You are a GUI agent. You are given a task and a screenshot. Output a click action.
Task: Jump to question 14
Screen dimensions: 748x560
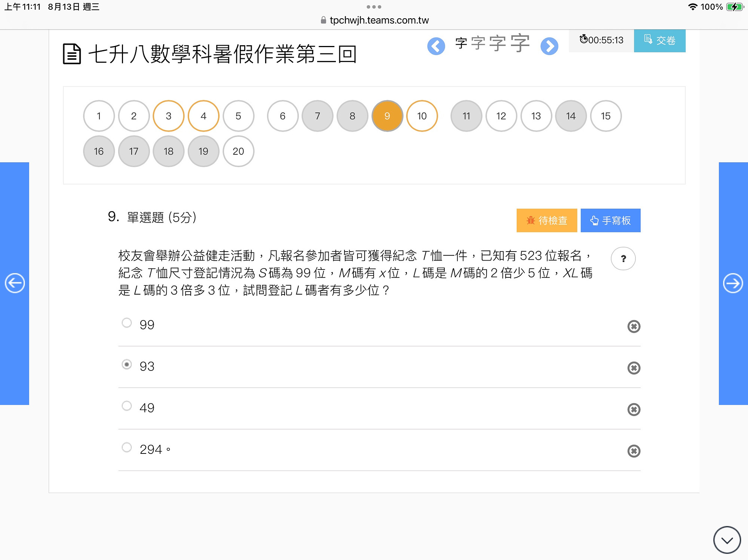[x=571, y=116]
